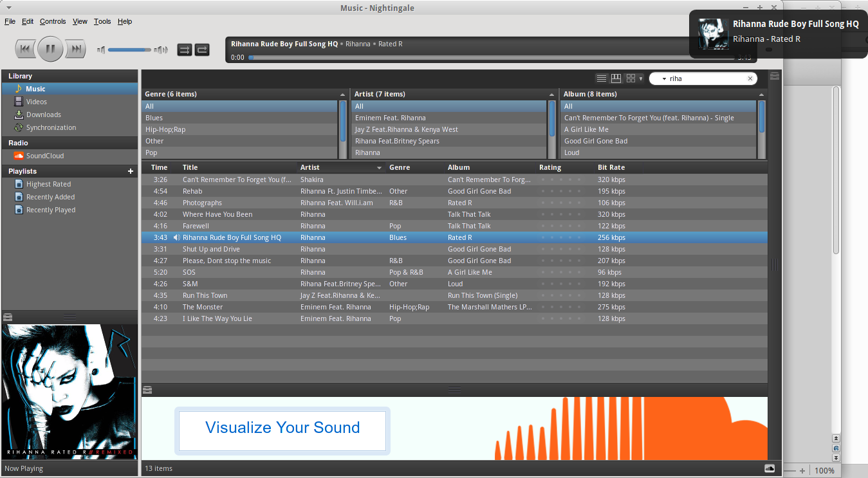
Task: Open Videos in the Library sidebar
Action: (x=36, y=102)
